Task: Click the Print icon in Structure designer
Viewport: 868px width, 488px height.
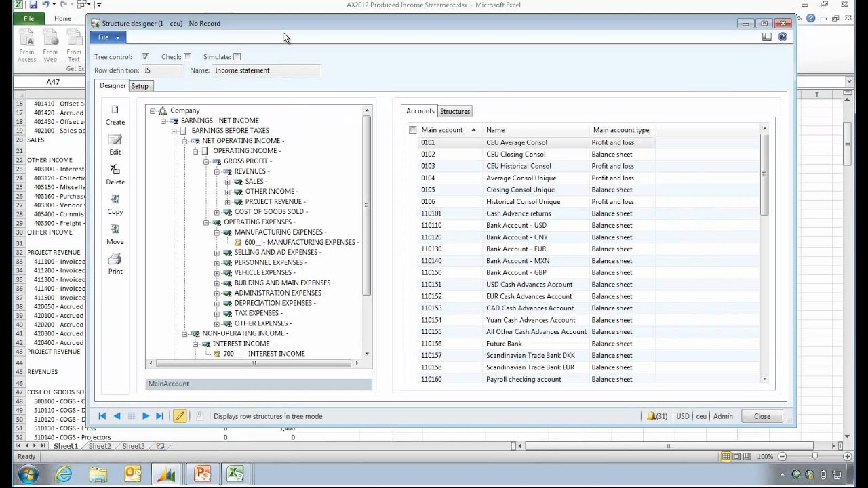Action: [115, 259]
